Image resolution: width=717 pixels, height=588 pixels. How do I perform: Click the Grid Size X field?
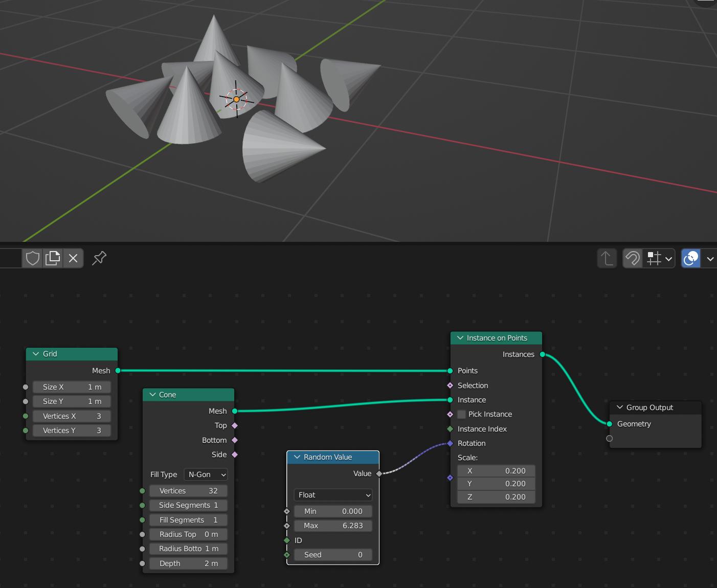[72, 387]
